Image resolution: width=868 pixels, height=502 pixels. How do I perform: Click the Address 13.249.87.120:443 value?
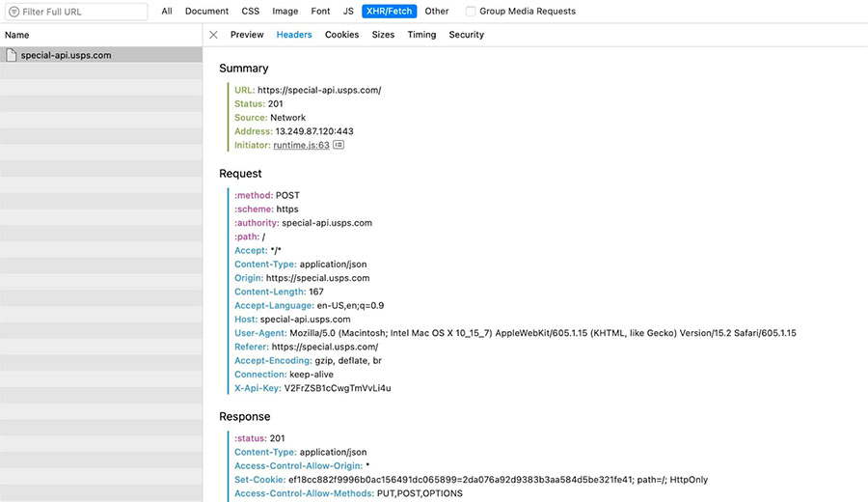314,131
